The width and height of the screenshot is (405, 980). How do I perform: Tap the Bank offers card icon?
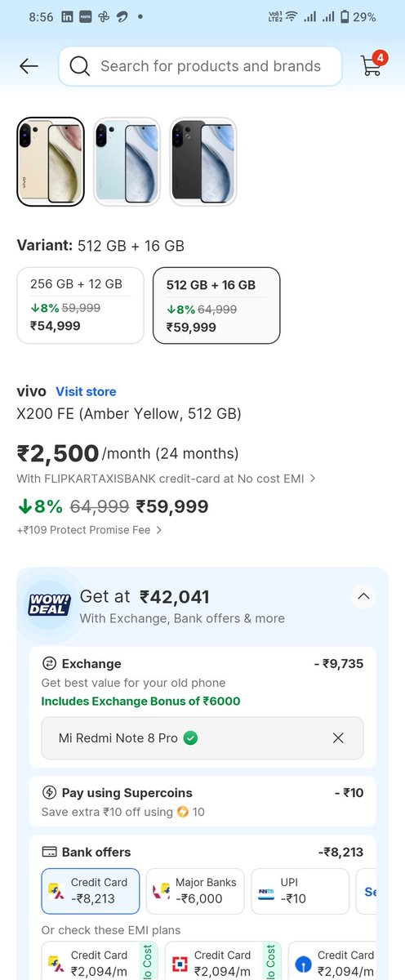pyautogui.click(x=49, y=852)
